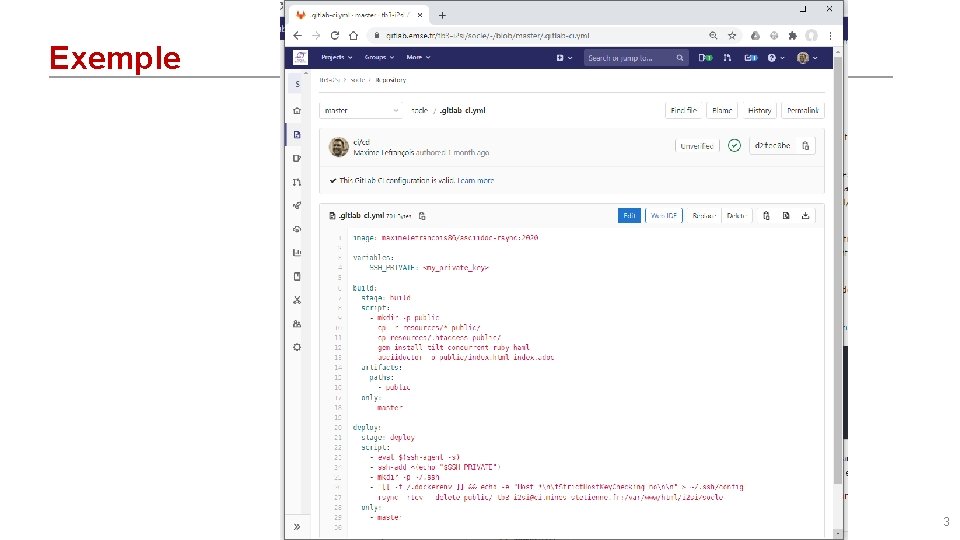Follow the Learn more link
The image size is (960, 540).
(476, 181)
